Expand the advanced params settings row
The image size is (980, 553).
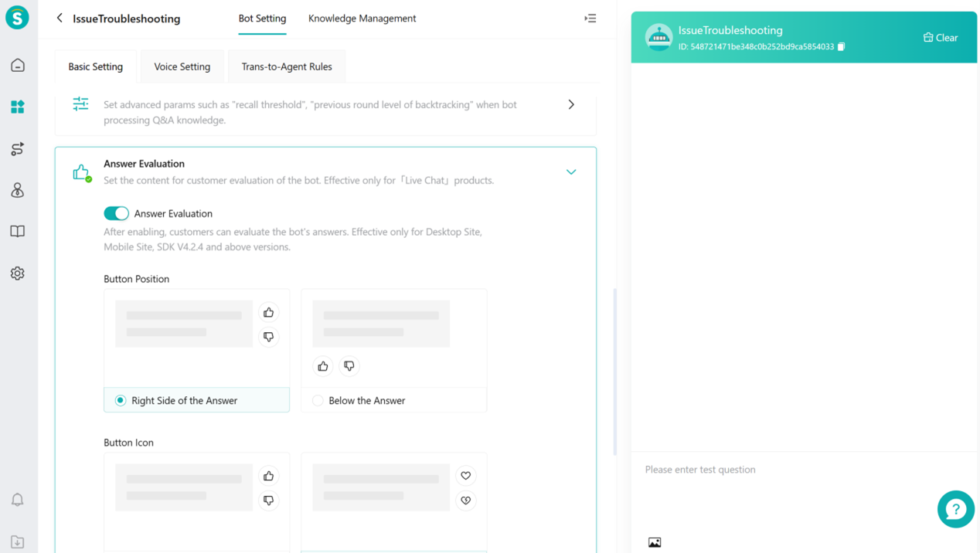tap(571, 103)
